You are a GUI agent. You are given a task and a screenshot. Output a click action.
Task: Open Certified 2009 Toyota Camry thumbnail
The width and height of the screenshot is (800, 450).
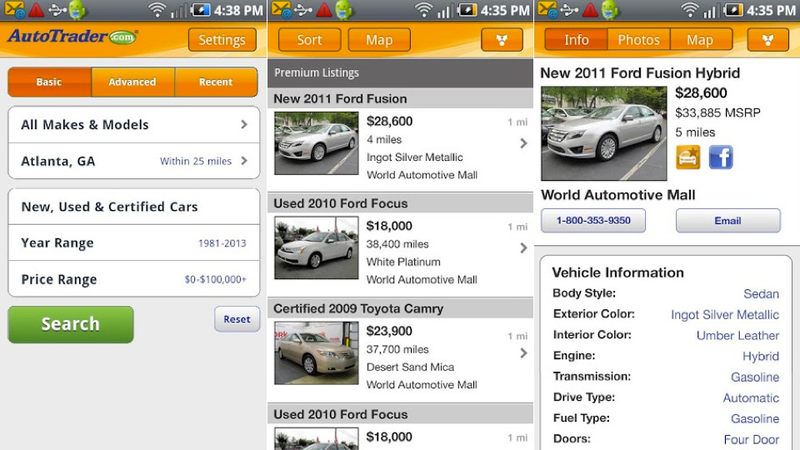316,353
